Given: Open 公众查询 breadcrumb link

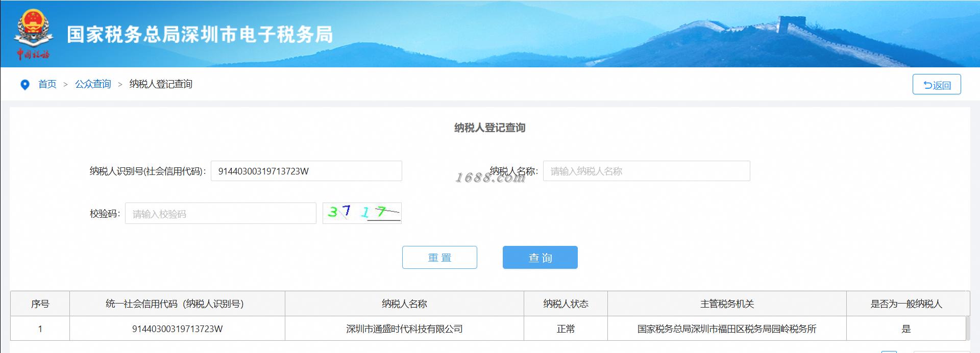Looking at the screenshot, I should 93,84.
